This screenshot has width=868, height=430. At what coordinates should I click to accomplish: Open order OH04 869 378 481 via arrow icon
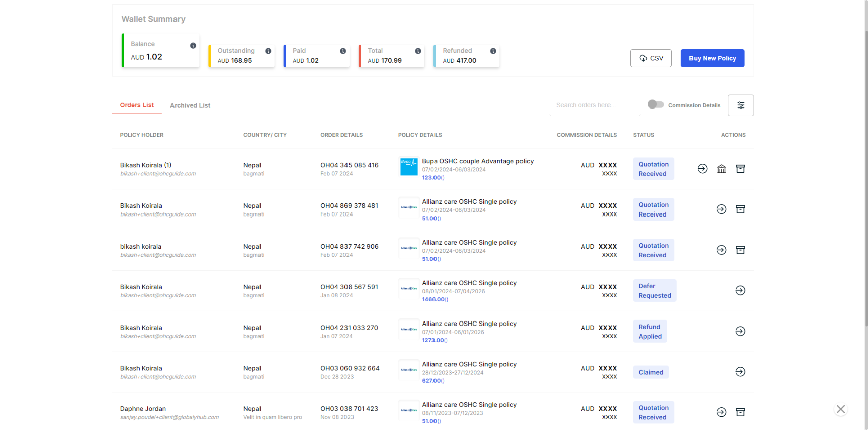pyautogui.click(x=722, y=209)
